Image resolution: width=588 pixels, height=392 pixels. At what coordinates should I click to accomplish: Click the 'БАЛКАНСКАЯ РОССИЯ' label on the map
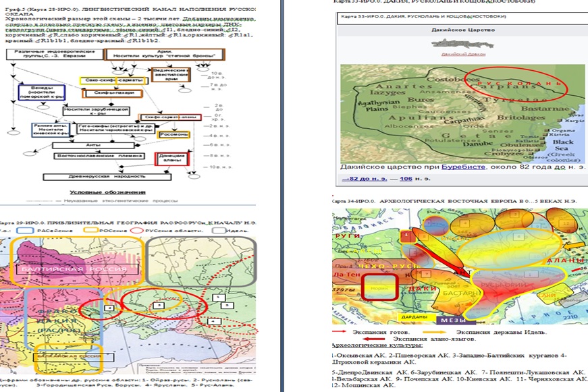(74, 356)
